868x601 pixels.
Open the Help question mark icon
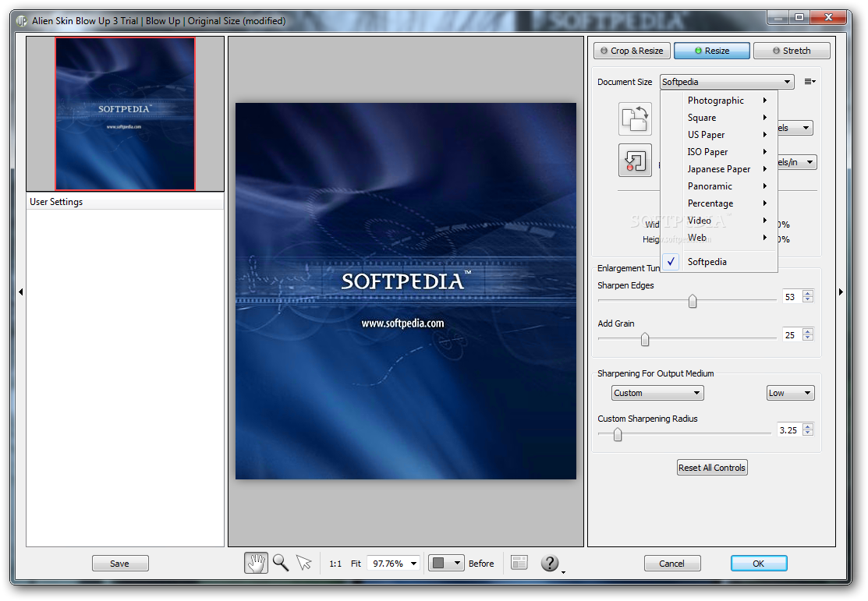[550, 563]
